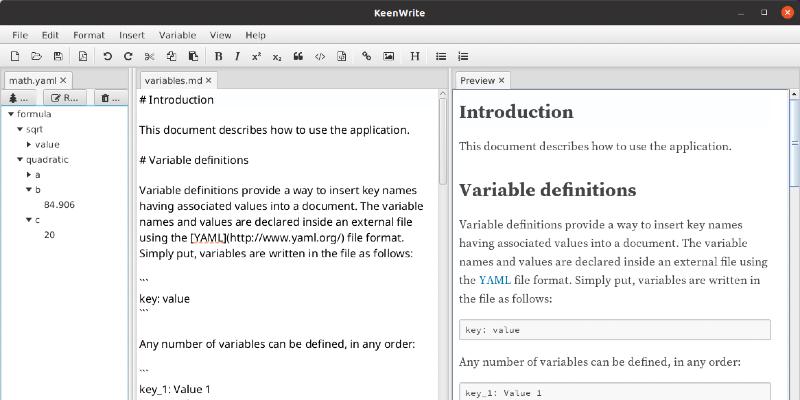
Task: Expand the value node under sqrt
Action: click(x=30, y=144)
